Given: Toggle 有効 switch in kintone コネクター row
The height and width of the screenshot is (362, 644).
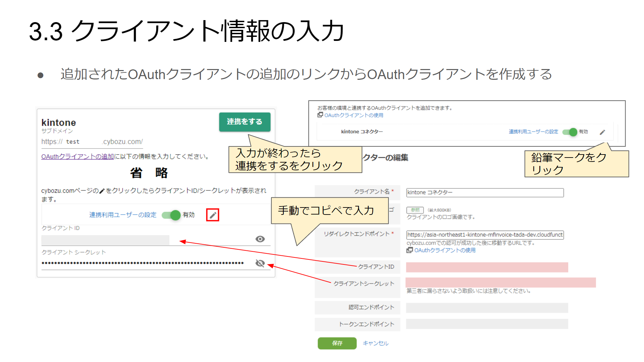Looking at the screenshot, I should pos(570,132).
